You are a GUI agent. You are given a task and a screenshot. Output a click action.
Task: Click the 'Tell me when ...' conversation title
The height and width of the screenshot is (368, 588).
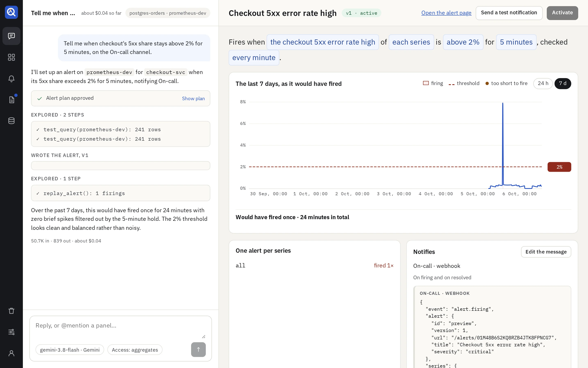click(x=53, y=13)
